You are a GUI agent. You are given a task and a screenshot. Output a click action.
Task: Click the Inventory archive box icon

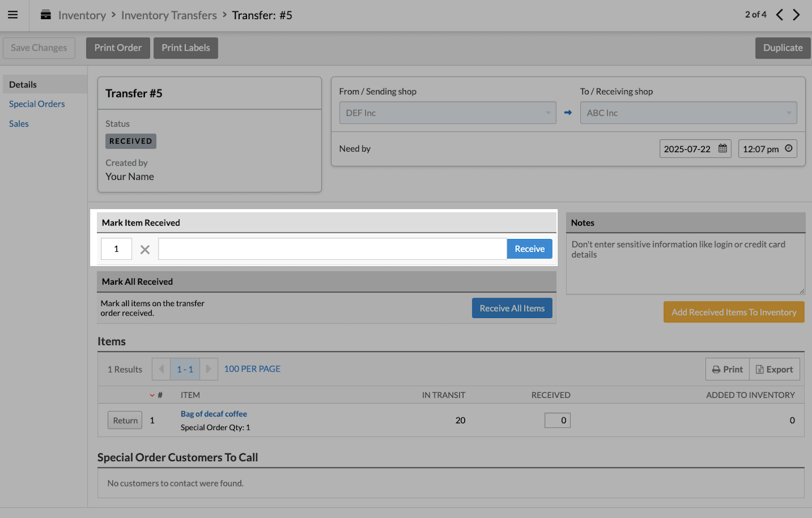(x=46, y=15)
